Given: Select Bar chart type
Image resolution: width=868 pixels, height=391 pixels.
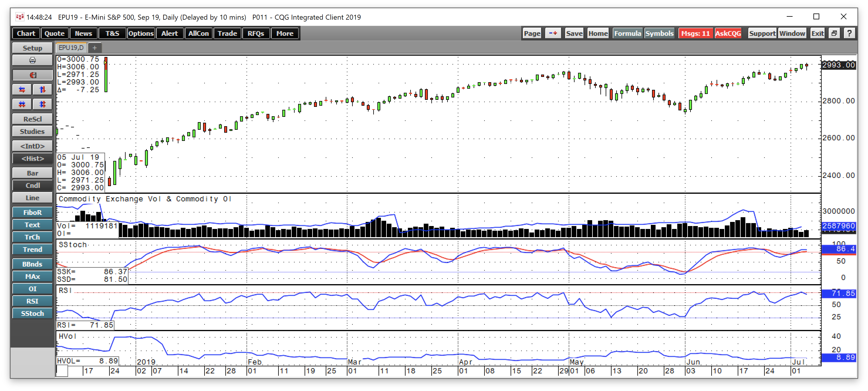Looking at the screenshot, I should pos(32,173).
